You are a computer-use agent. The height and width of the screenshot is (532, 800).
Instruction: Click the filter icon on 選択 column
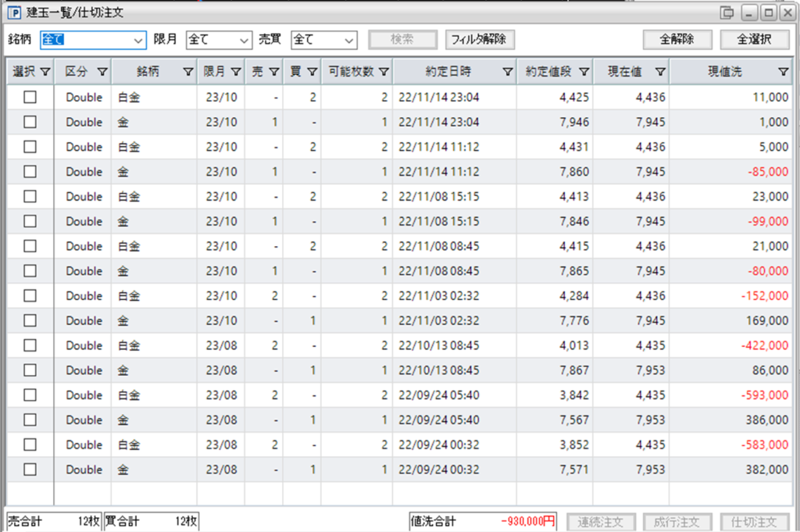tap(45, 72)
